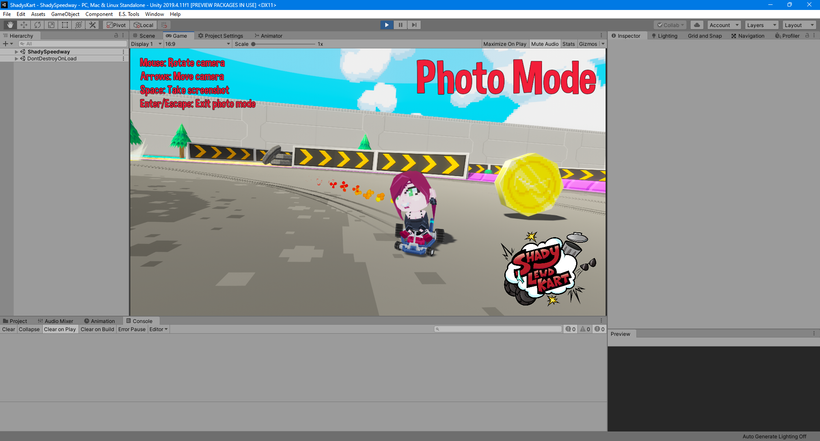820x441 pixels.
Task: Open the File menu
Action: 7,14
